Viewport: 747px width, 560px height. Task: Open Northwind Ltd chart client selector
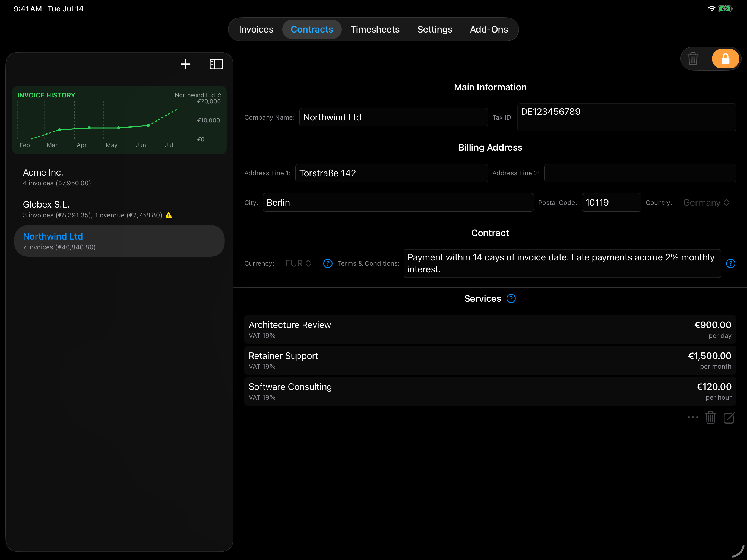point(198,95)
